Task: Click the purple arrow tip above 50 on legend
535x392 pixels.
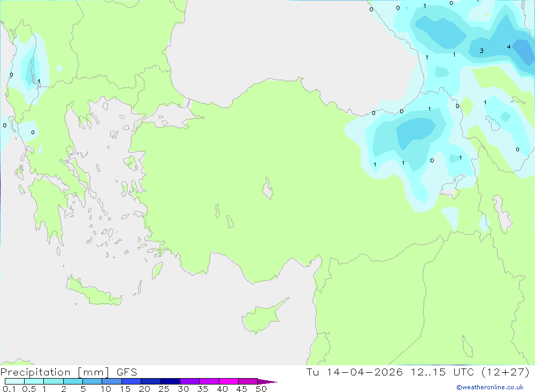Action: [267, 382]
